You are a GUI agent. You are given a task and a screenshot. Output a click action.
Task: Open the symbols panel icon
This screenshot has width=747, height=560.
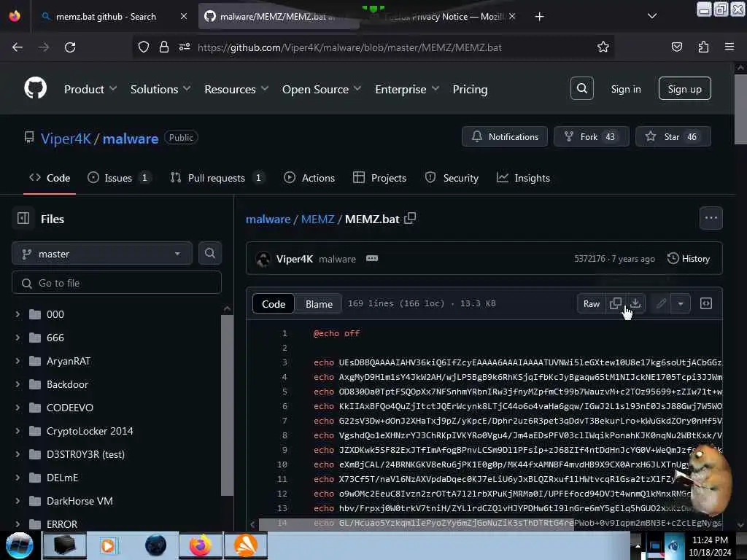pos(706,303)
